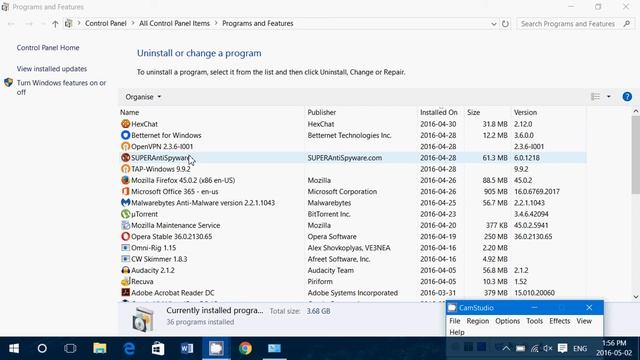Open Google Chrome from the taskbar

pos(245,348)
